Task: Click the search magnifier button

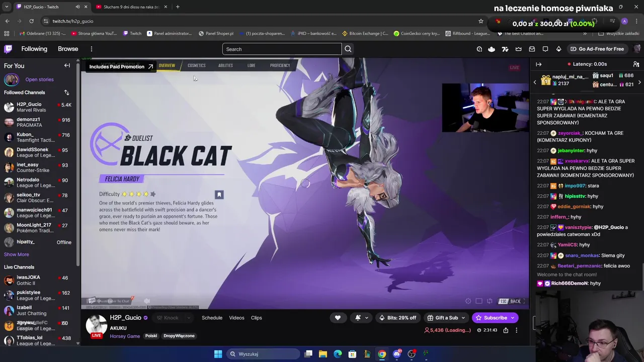Action: tap(348, 49)
